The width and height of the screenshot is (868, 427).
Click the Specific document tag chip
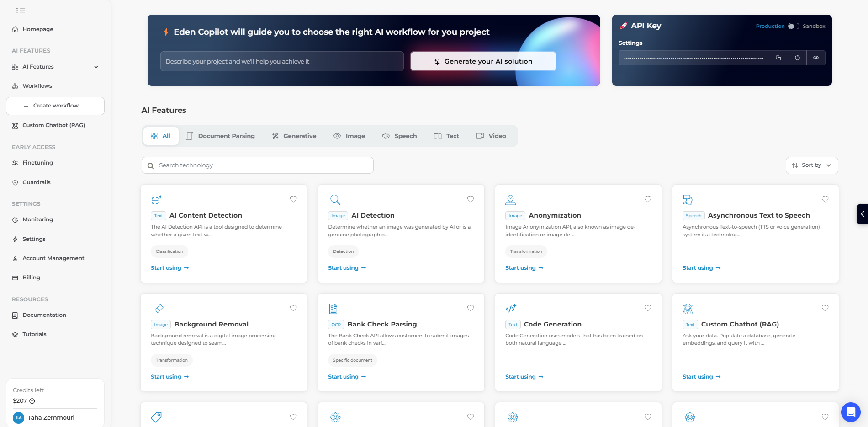tap(353, 360)
